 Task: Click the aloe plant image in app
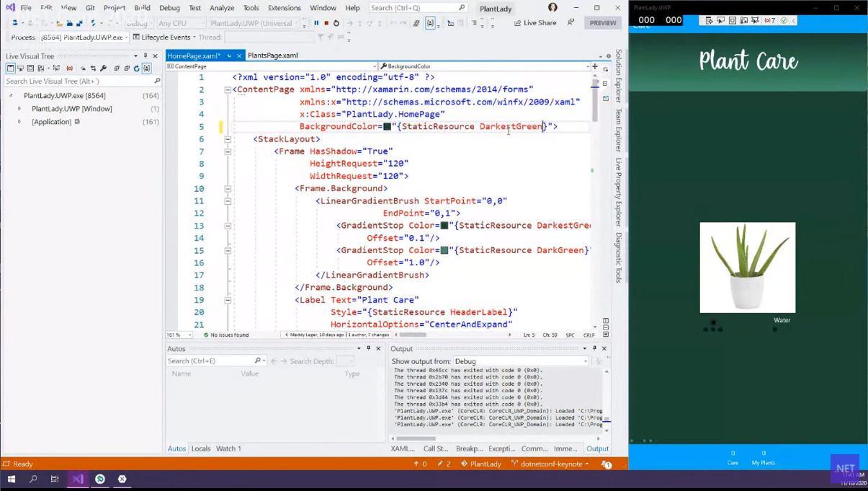747,267
